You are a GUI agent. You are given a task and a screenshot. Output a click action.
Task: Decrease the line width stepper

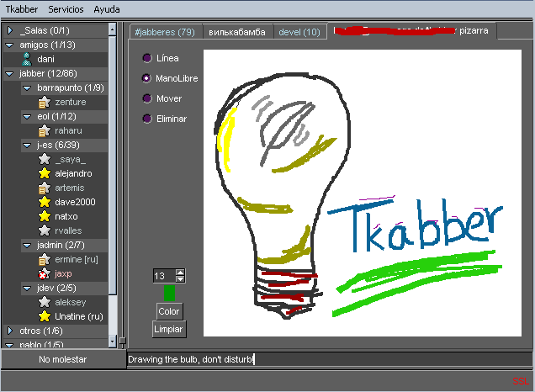coord(180,278)
